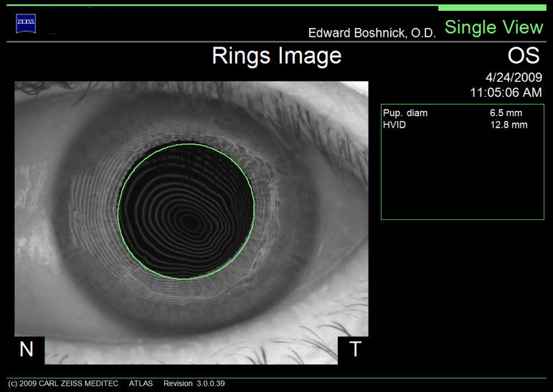Click the Rings Image title
Screen dimensions: 553x392
pyautogui.click(x=276, y=56)
